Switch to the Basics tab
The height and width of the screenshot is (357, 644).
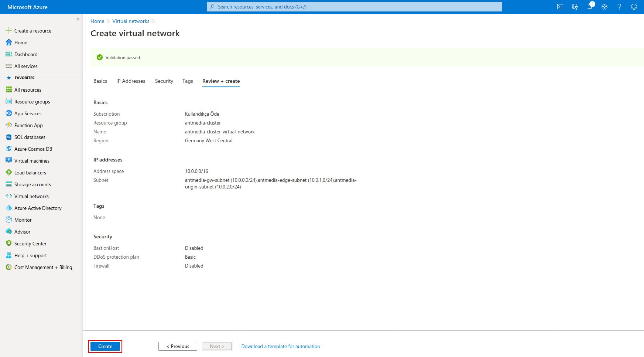[100, 81]
